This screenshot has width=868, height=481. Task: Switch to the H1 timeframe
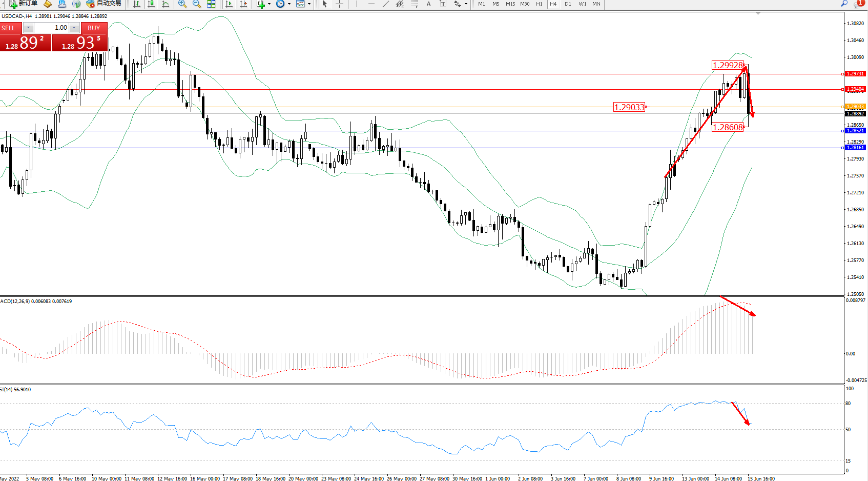pos(539,4)
